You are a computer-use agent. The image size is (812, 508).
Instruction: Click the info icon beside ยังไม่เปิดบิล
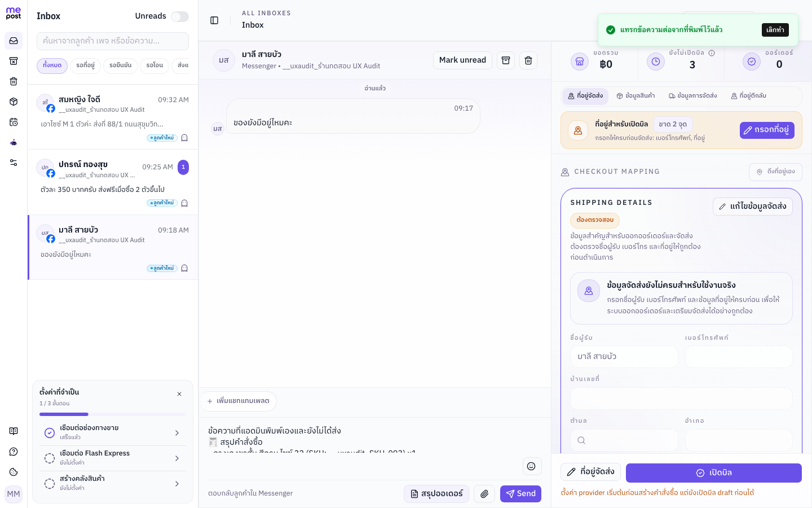[712, 53]
